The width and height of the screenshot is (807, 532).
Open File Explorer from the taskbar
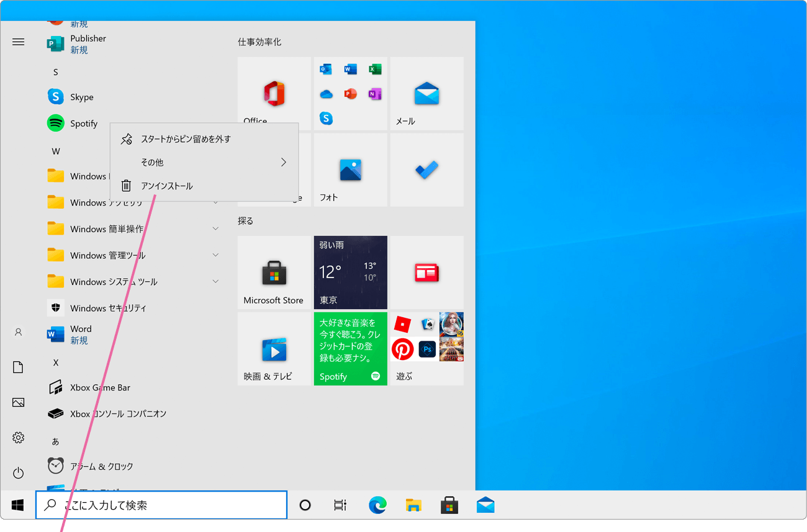tap(413, 505)
